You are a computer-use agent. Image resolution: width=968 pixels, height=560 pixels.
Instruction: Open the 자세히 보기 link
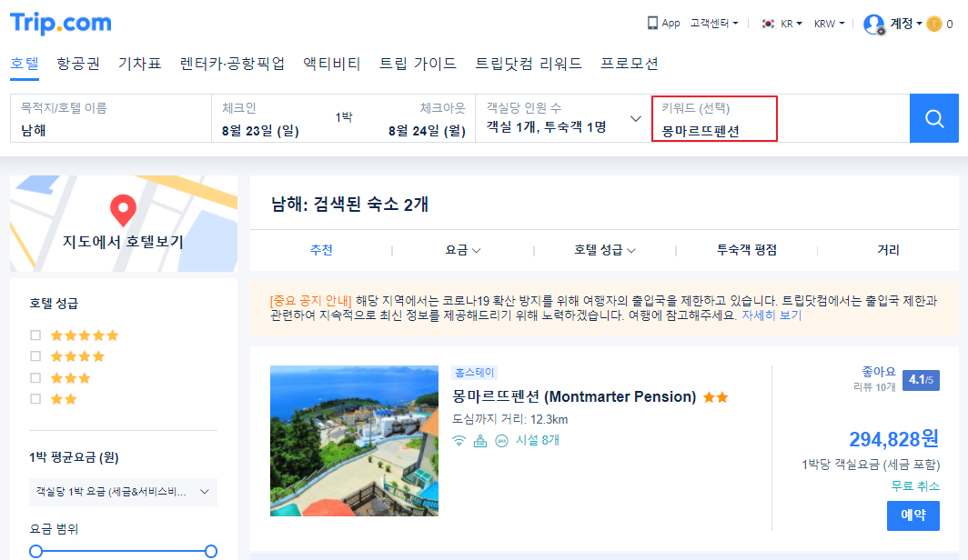coord(771,315)
